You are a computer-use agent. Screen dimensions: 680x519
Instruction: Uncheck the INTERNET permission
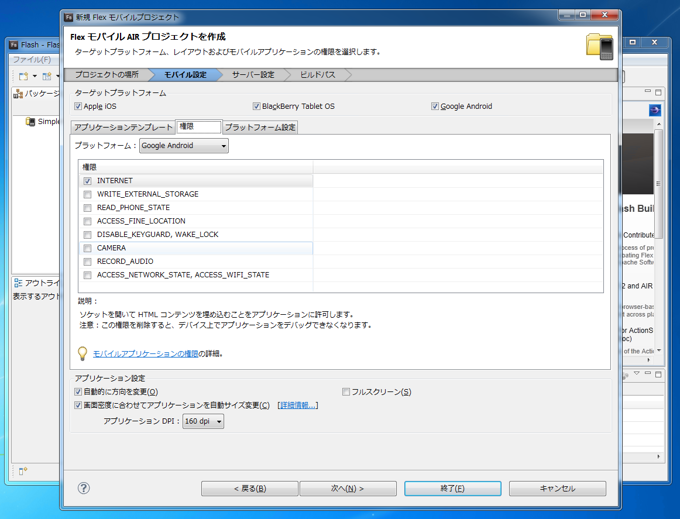point(88,181)
